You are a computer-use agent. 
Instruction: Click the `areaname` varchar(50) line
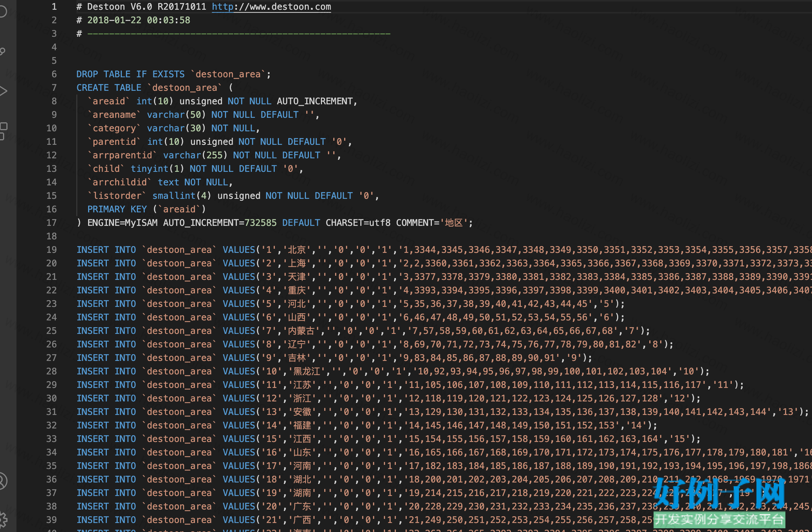(203, 115)
